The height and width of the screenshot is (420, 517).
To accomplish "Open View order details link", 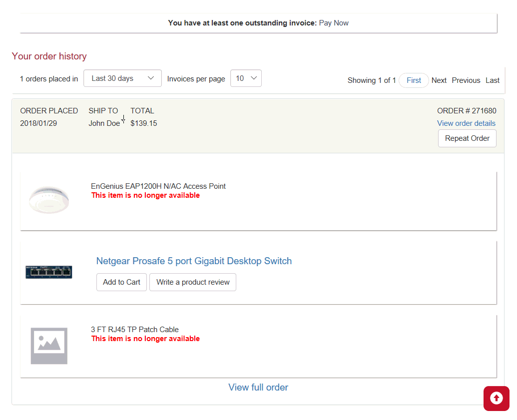I will (x=466, y=123).
